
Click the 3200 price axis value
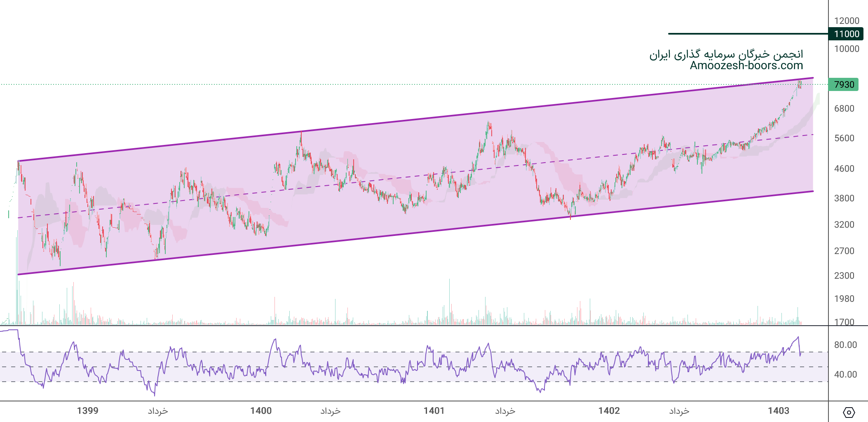point(844,224)
